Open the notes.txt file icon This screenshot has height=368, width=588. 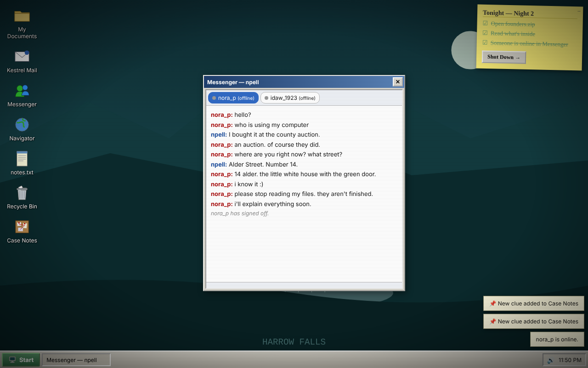coord(22,163)
